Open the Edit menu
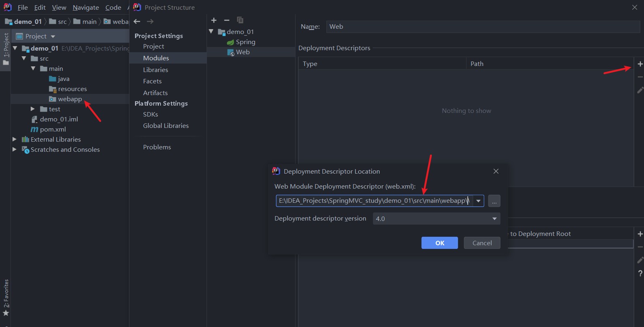Viewport: 644px width, 327px height. [x=40, y=7]
